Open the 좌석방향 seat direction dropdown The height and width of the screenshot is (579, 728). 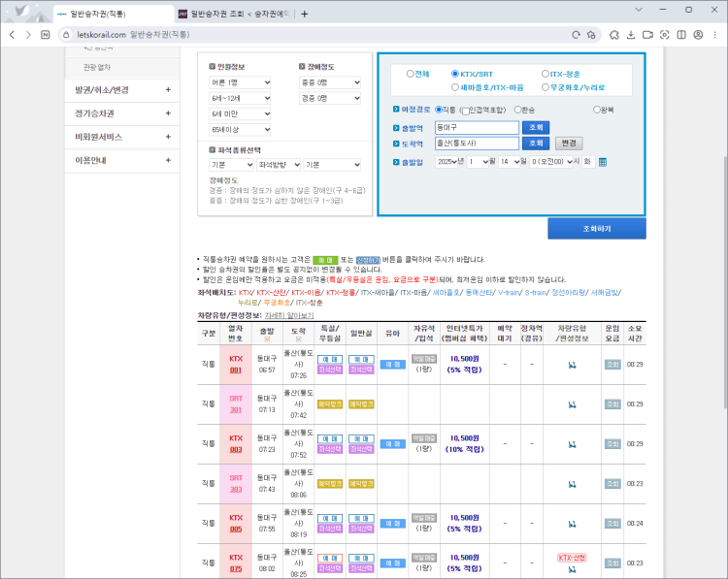coord(279,165)
